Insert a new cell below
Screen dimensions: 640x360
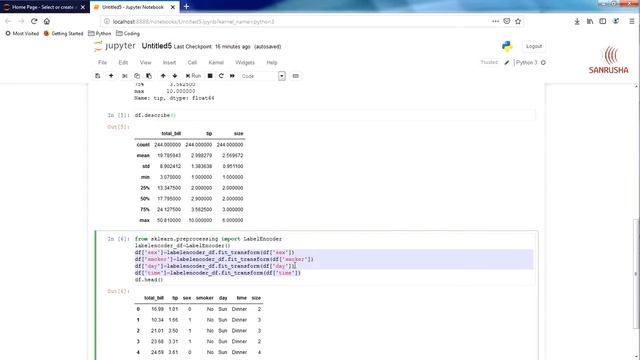point(111,76)
